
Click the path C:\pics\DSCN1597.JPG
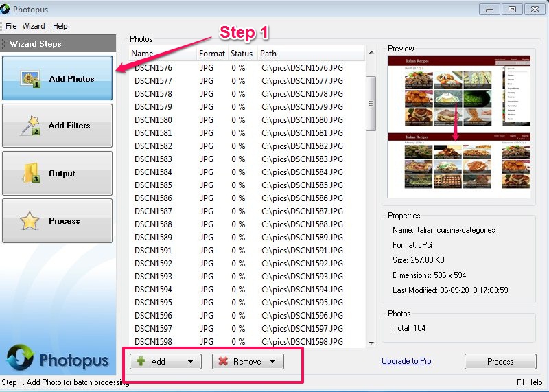(x=302, y=329)
